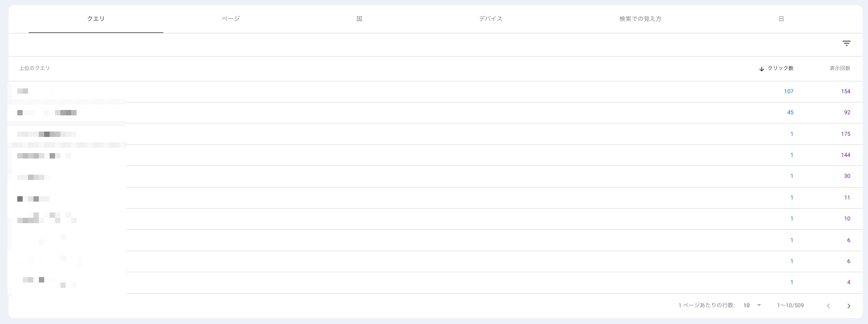Open the row showing 144 impressions

pos(436,155)
